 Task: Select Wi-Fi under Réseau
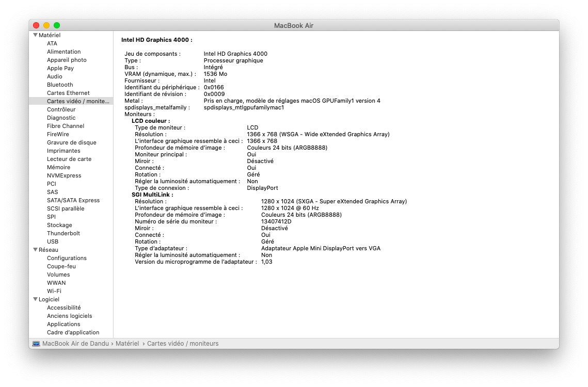point(54,291)
